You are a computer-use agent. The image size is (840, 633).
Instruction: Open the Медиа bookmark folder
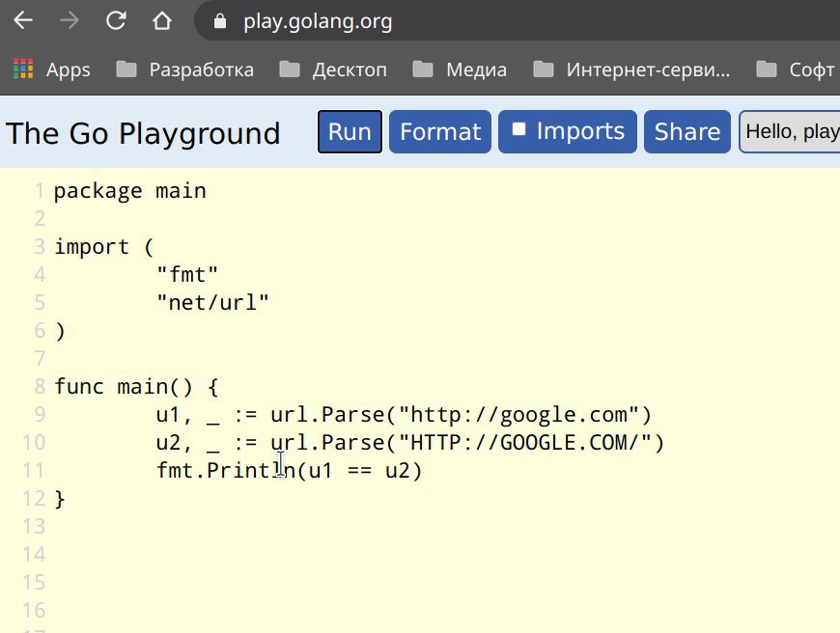coord(460,69)
